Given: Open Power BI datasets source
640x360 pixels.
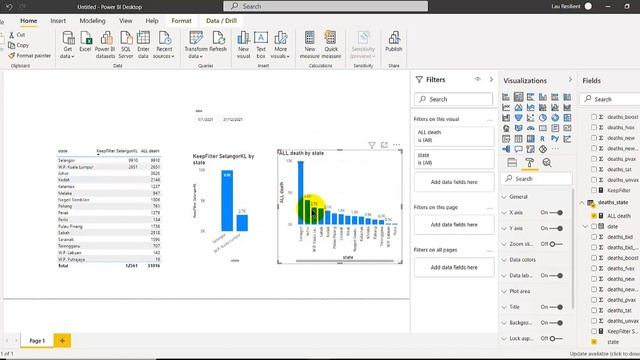Looking at the screenshot, I should 105,44.
